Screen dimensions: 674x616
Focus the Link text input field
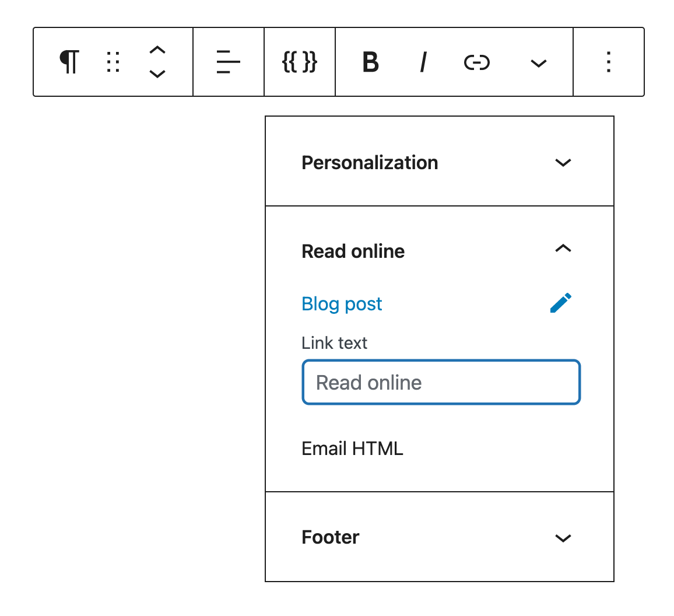(x=441, y=382)
